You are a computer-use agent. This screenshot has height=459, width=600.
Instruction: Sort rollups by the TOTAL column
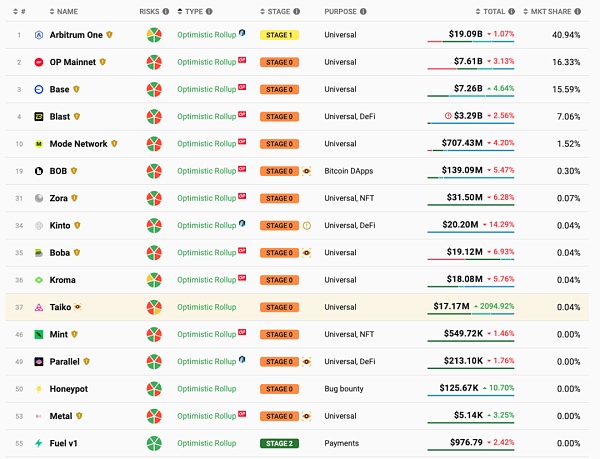[493, 11]
